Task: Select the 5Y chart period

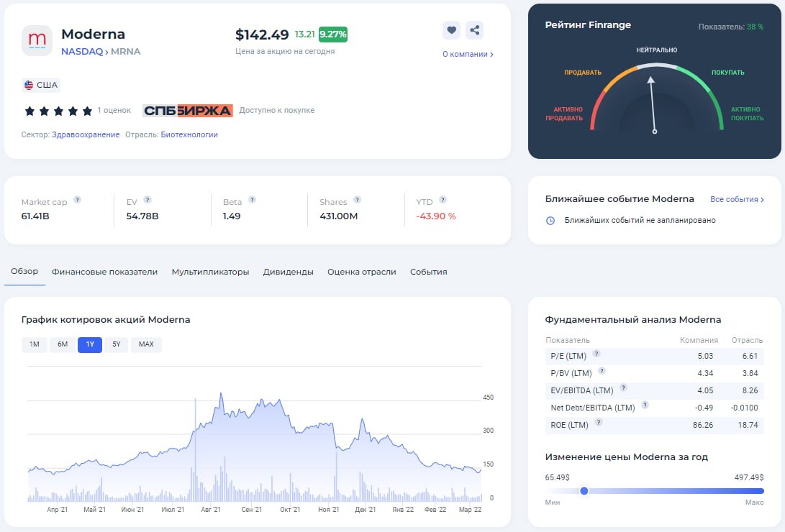Action: [x=116, y=344]
